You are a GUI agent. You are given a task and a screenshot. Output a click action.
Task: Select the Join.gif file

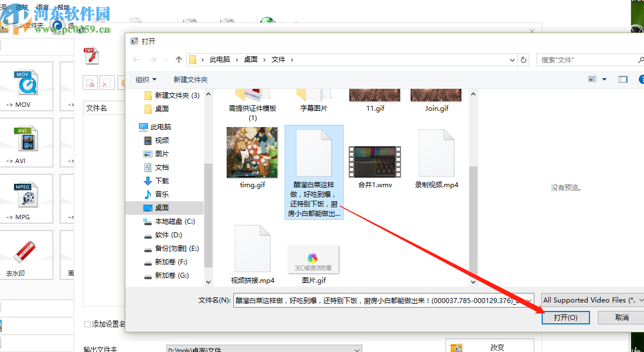[x=436, y=101]
